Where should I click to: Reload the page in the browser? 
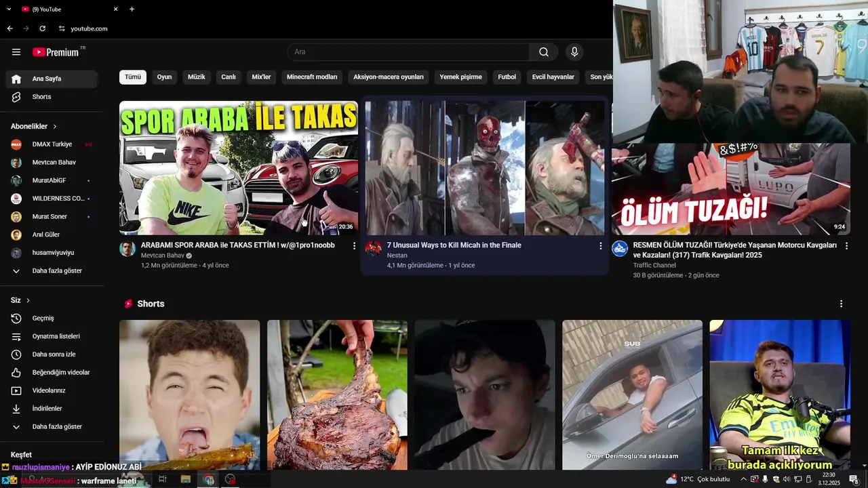pos(42,28)
